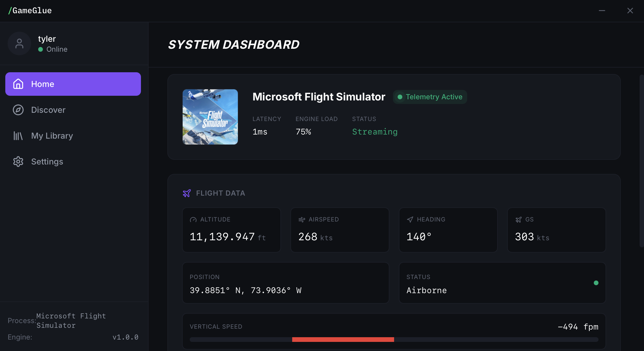
Task: Select the Home icon in the sidebar
Action: [18, 84]
